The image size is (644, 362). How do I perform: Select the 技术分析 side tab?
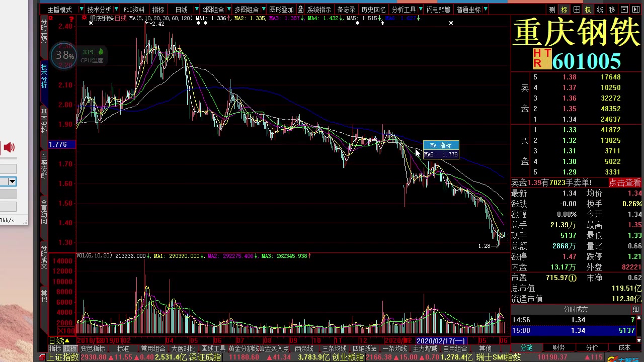pos(44,75)
